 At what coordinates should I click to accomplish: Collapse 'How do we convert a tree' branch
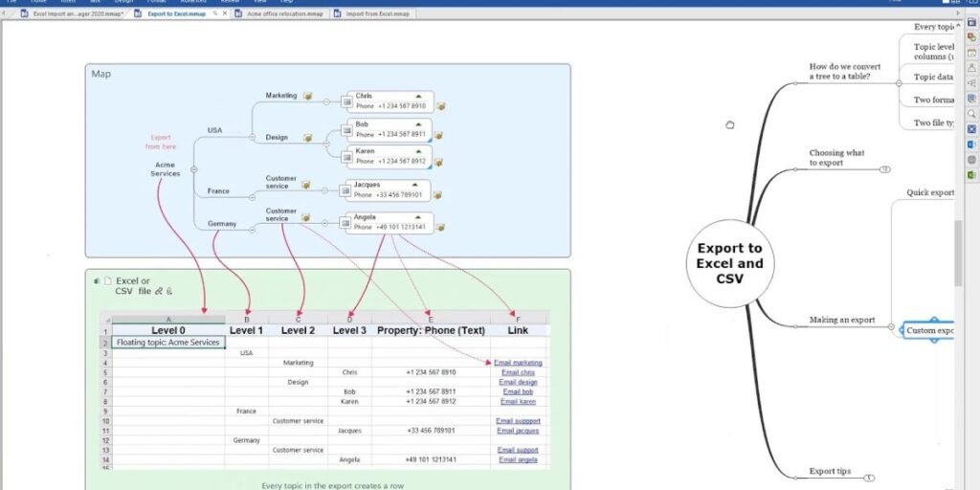click(x=899, y=83)
